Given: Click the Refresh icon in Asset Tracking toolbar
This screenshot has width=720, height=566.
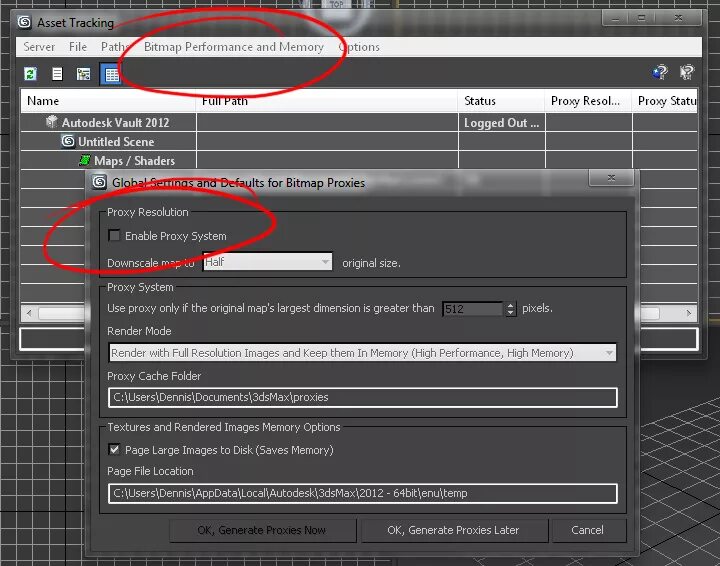Looking at the screenshot, I should coord(30,74).
